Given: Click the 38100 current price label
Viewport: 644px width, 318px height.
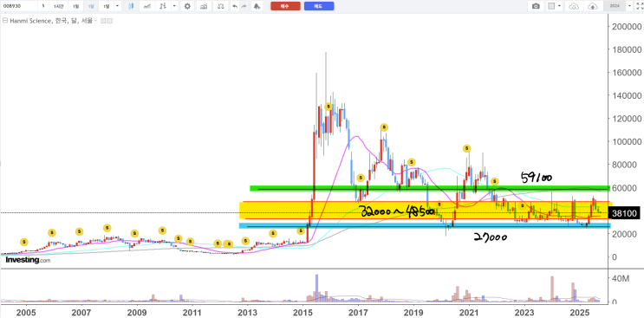Looking at the screenshot, I should pyautogui.click(x=624, y=213).
